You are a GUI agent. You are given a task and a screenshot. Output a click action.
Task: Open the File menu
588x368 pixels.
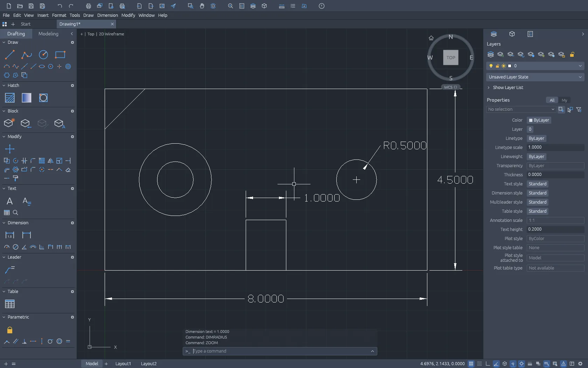pyautogui.click(x=6, y=15)
